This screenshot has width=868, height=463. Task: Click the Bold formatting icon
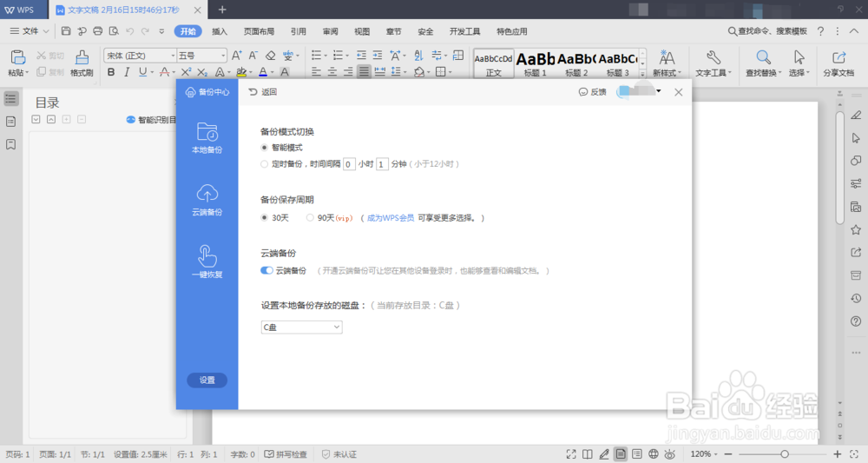111,72
